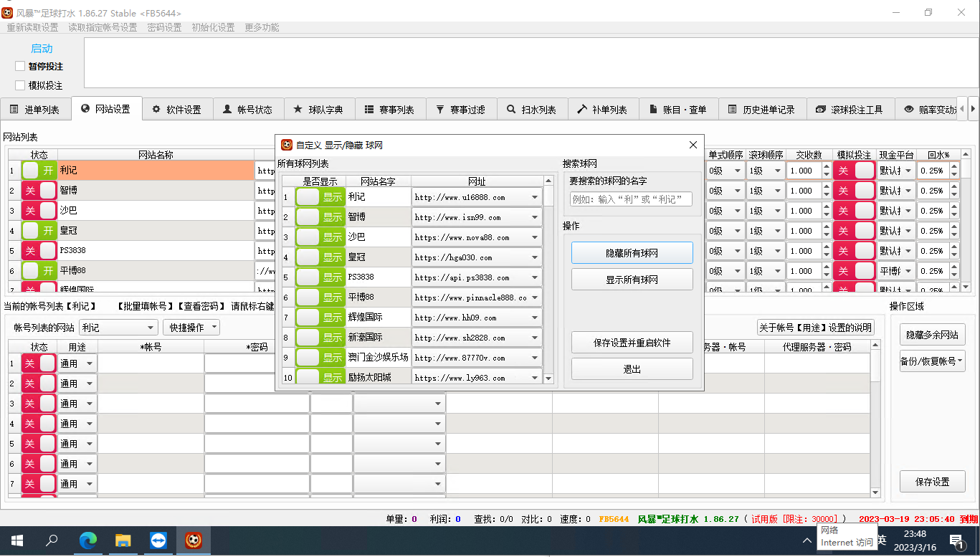This screenshot has width=980, height=557.
Task: Click the 球网 list vertical scrollbar in dialog
Action: 549,287
